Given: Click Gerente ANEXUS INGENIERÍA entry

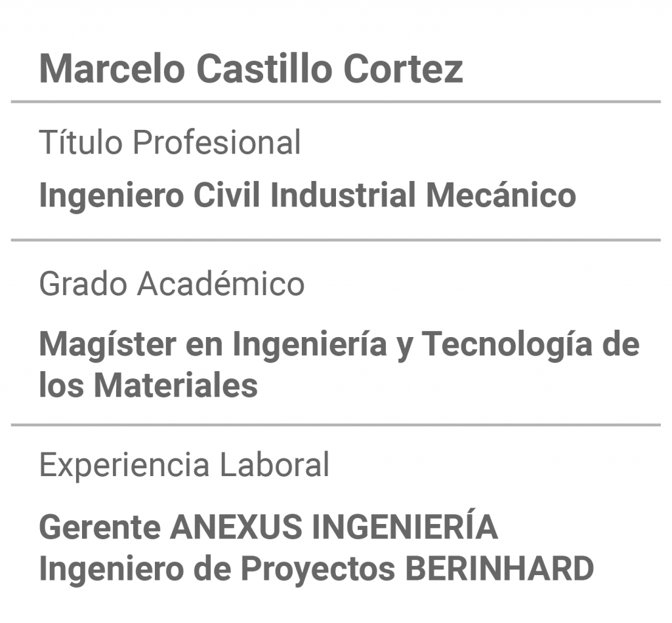Looking at the screenshot, I should click(x=268, y=526).
